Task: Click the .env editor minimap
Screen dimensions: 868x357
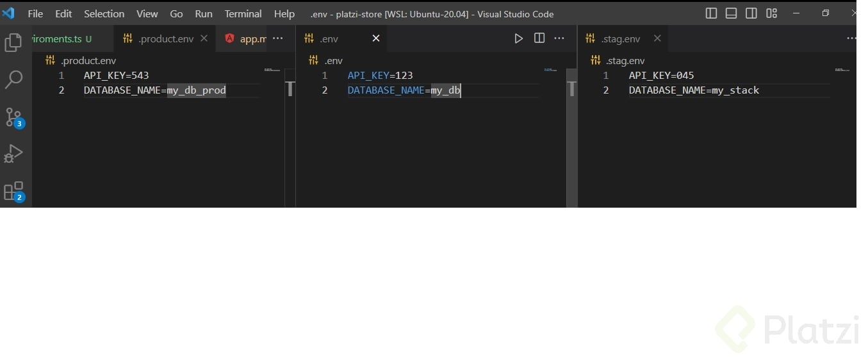Action: [550, 69]
